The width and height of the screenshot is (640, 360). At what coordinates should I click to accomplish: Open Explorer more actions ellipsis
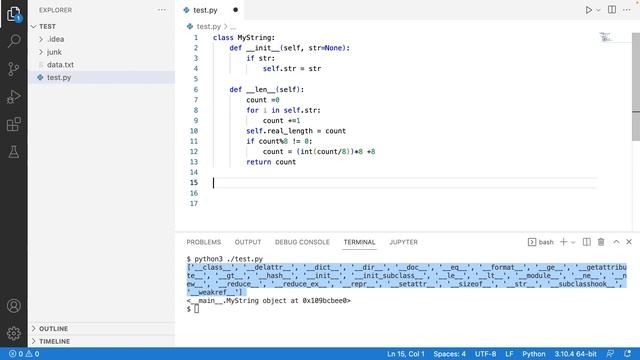162,10
